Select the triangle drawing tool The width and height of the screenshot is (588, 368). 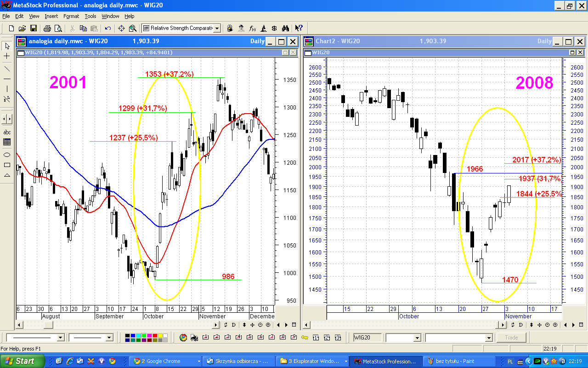(7, 175)
